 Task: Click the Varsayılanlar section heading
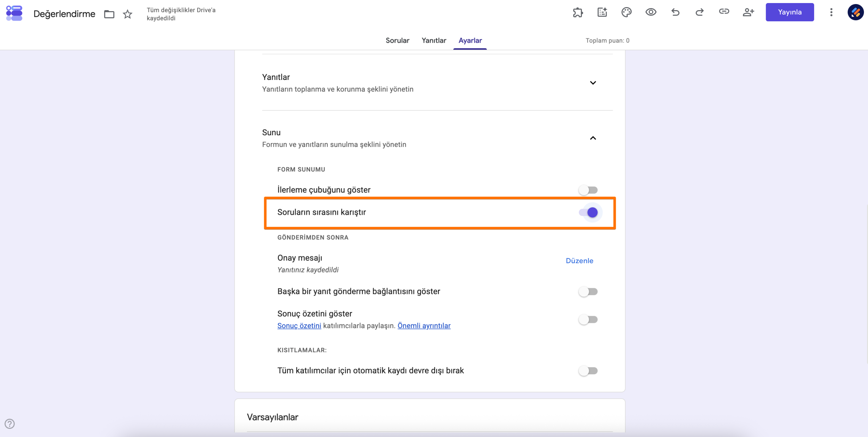coord(273,417)
